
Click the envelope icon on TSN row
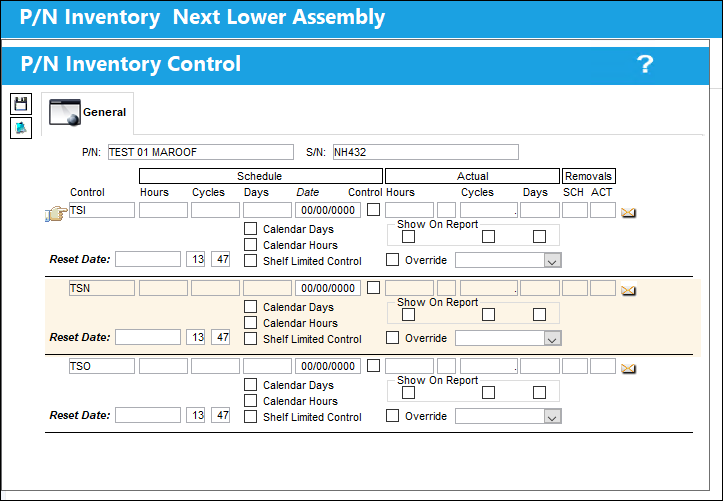coord(628,290)
